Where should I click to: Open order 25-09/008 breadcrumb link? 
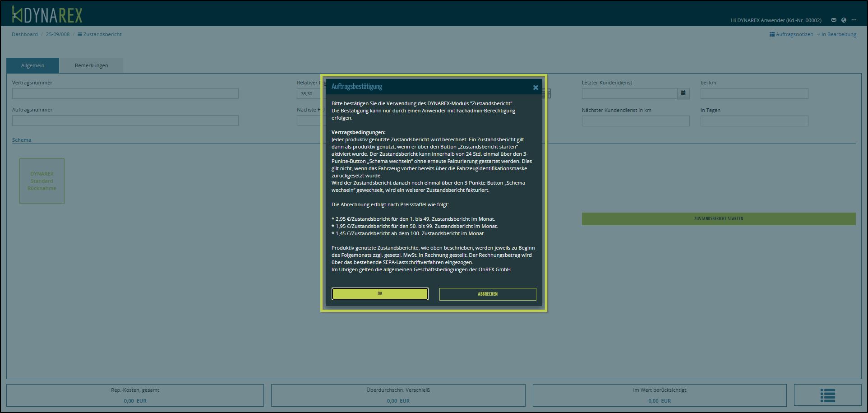[x=58, y=34]
